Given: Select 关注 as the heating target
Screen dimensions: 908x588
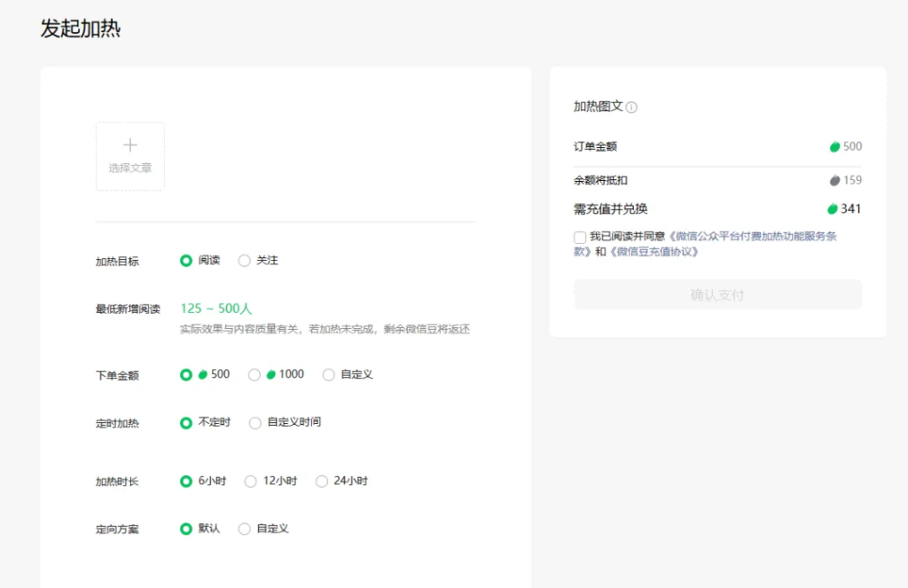Looking at the screenshot, I should coord(244,260).
